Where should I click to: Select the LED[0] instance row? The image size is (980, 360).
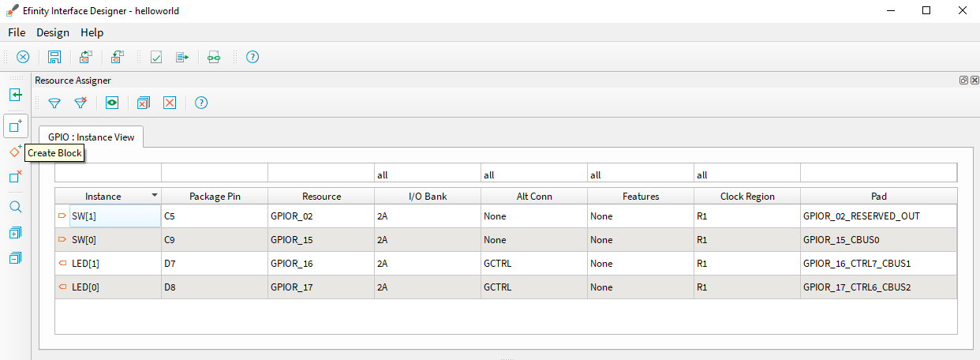[506, 287]
